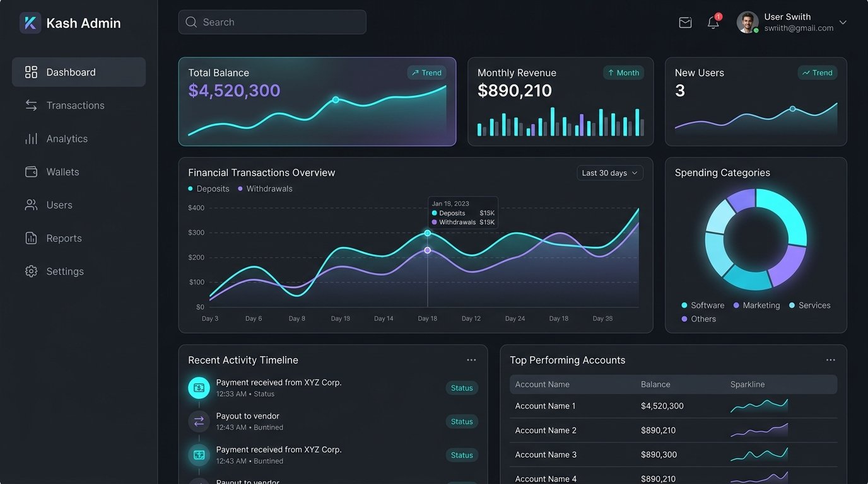Click the Transactions arrows icon in sidebar
Screen dimensions: 868x484
click(31, 105)
